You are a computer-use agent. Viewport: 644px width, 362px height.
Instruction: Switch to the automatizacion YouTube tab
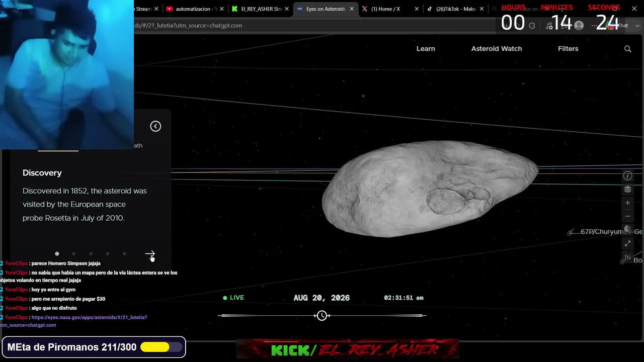pos(194,9)
